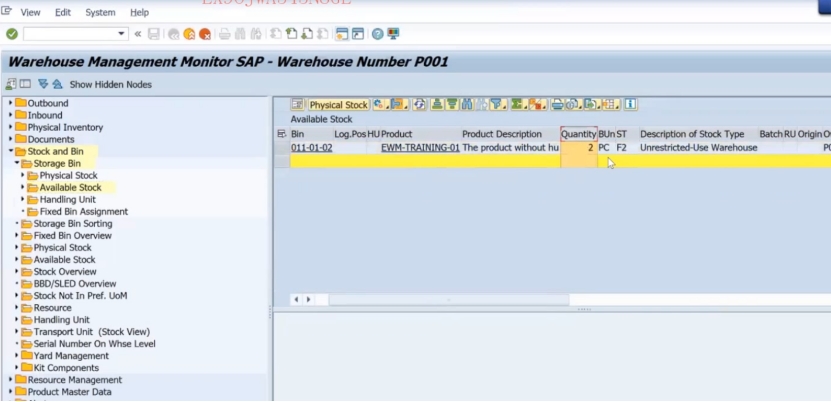This screenshot has width=831, height=402.
Task: Open the Export spreadsheet icon
Action: click(592, 104)
